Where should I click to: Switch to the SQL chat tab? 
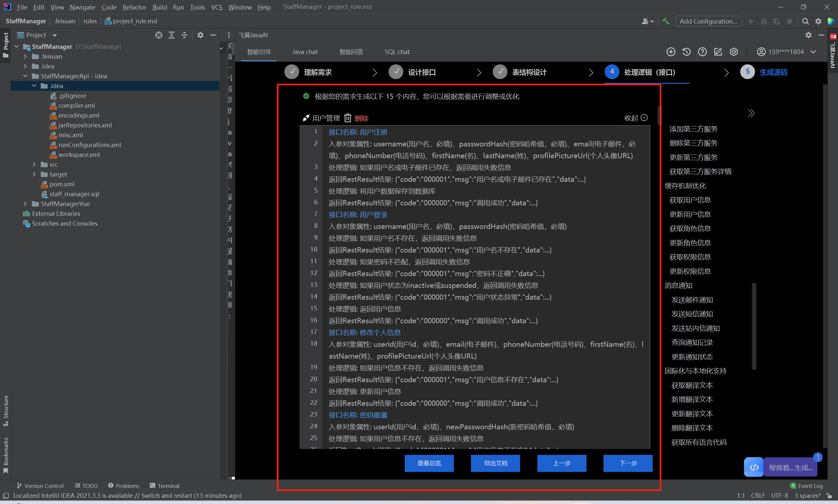[x=397, y=52]
